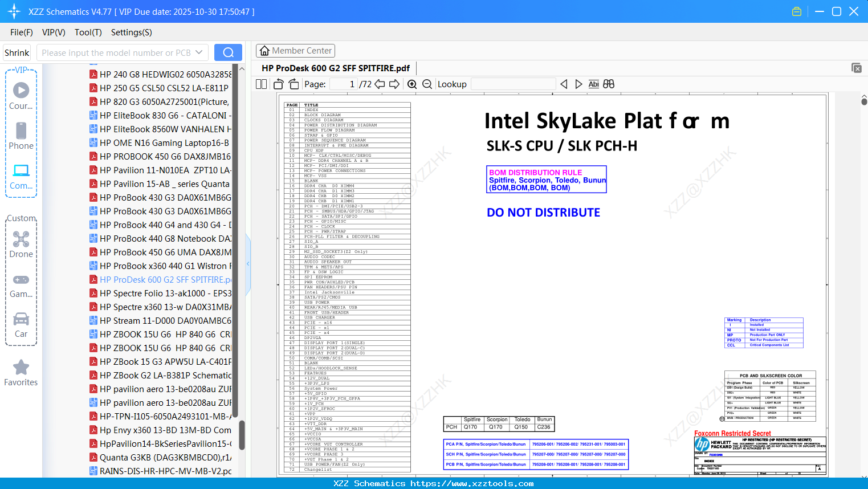Find previous Lookup match triangle

click(x=564, y=84)
